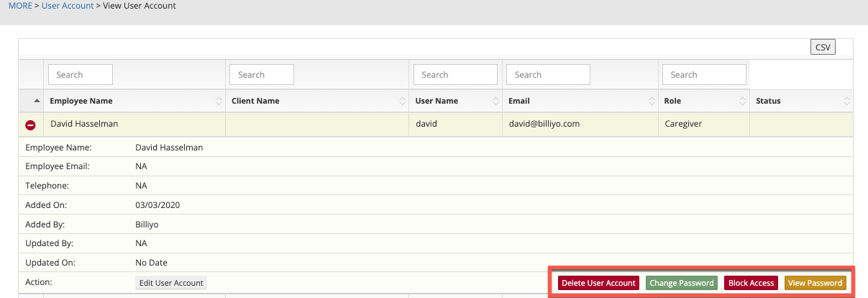
Task: Click Delete User Account button
Action: click(x=598, y=283)
